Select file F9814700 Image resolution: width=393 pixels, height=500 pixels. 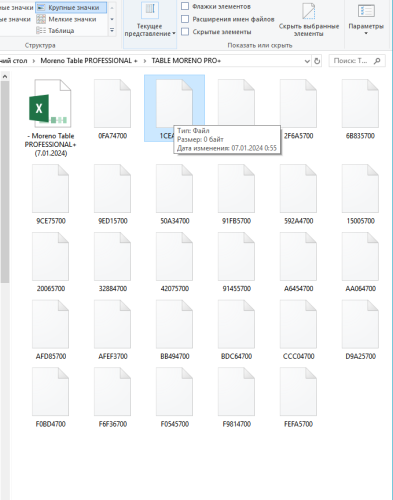pos(236,397)
